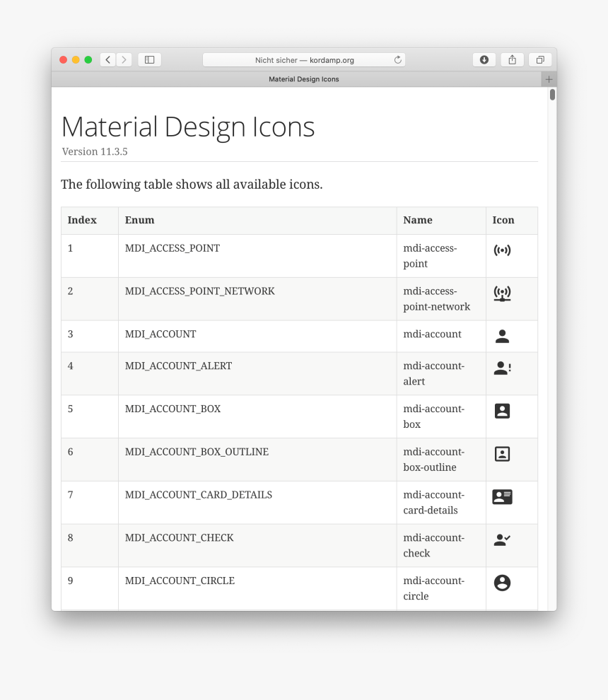Image resolution: width=608 pixels, height=700 pixels.
Task: Add a new tab with plus button
Action: coord(549,79)
